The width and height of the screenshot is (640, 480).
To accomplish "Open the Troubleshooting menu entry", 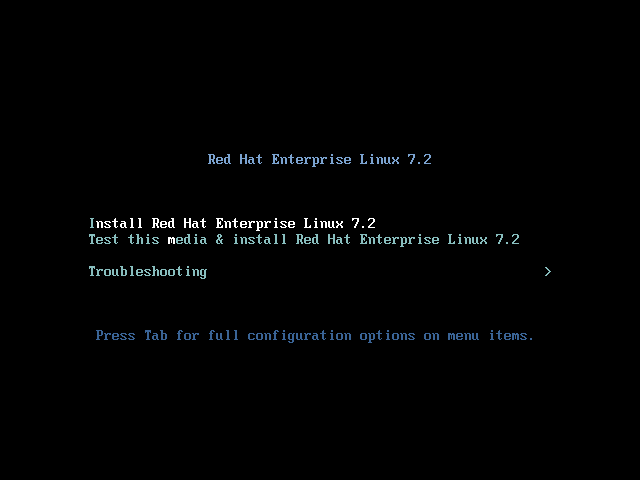I will coord(148,272).
